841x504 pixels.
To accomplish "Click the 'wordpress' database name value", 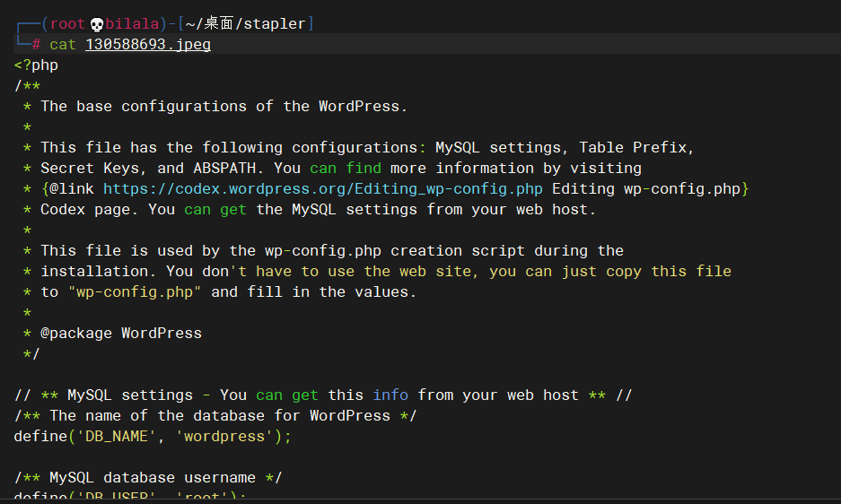I will (224, 437).
